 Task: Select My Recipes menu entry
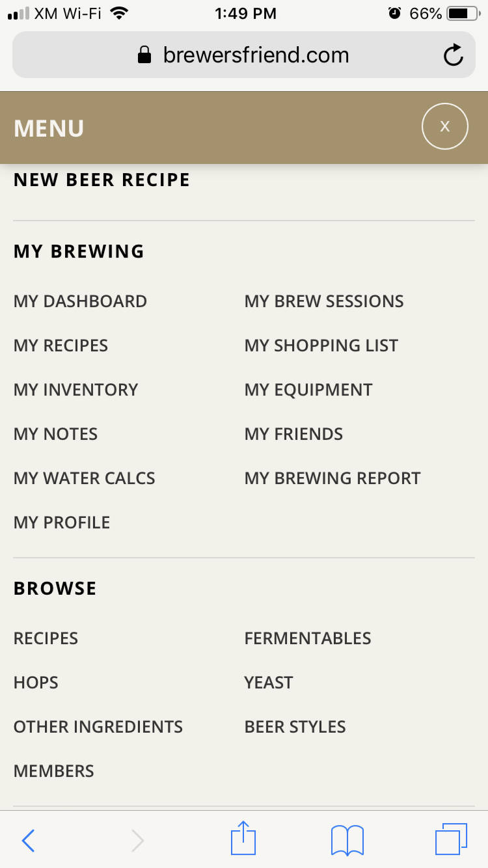click(x=61, y=346)
